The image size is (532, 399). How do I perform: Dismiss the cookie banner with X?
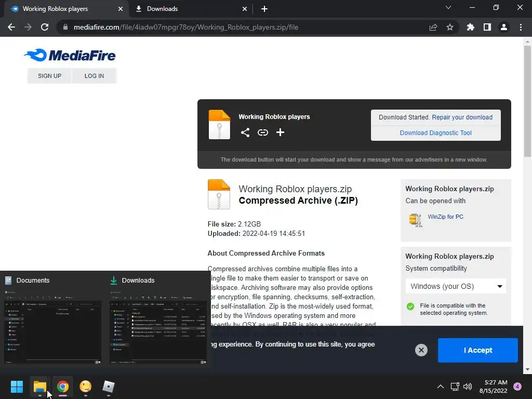tap(421, 350)
